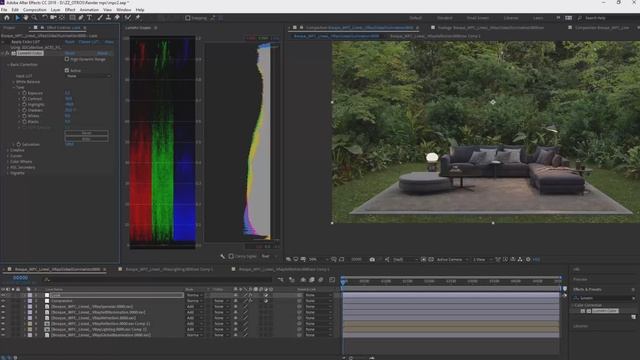Expand the Creative section
The width and height of the screenshot is (640, 360).
8,150
